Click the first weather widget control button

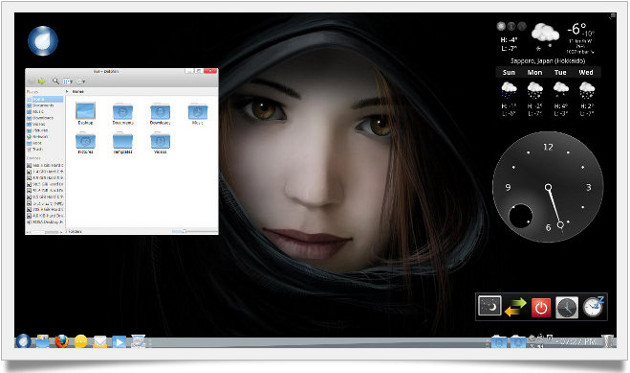pyautogui.click(x=501, y=26)
